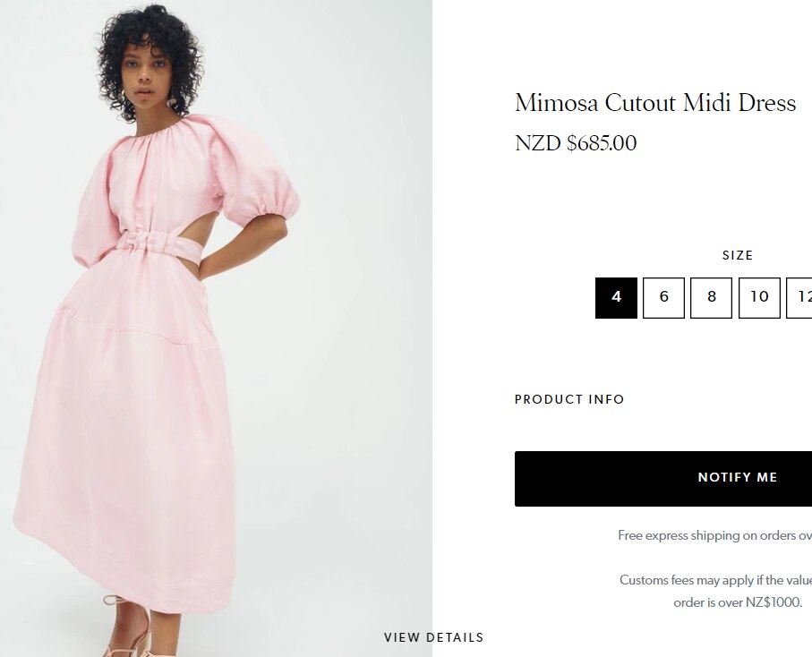Image resolution: width=812 pixels, height=657 pixels.
Task: Choose size 6 option
Action: point(663,297)
